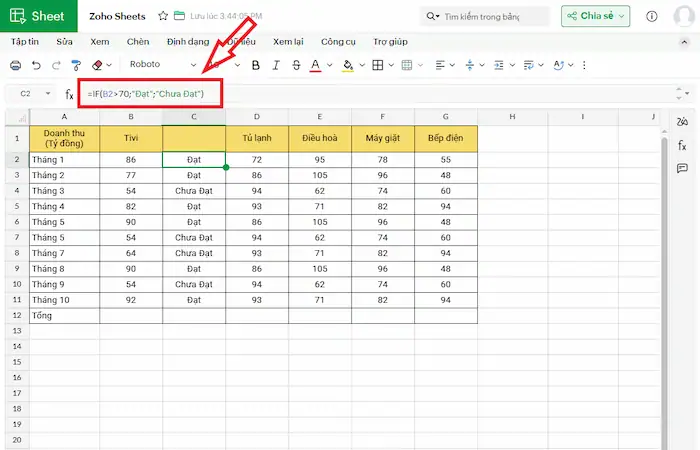Redo the last action

point(56,65)
